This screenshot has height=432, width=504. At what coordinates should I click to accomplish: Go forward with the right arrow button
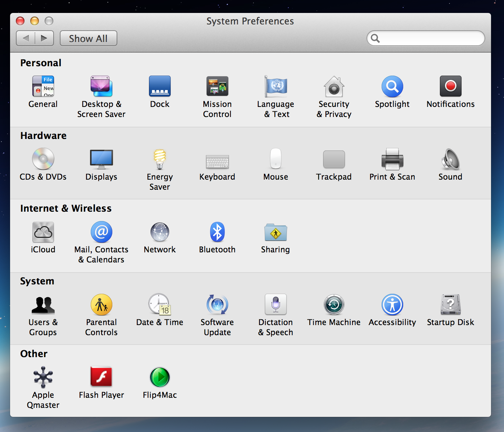coord(44,38)
